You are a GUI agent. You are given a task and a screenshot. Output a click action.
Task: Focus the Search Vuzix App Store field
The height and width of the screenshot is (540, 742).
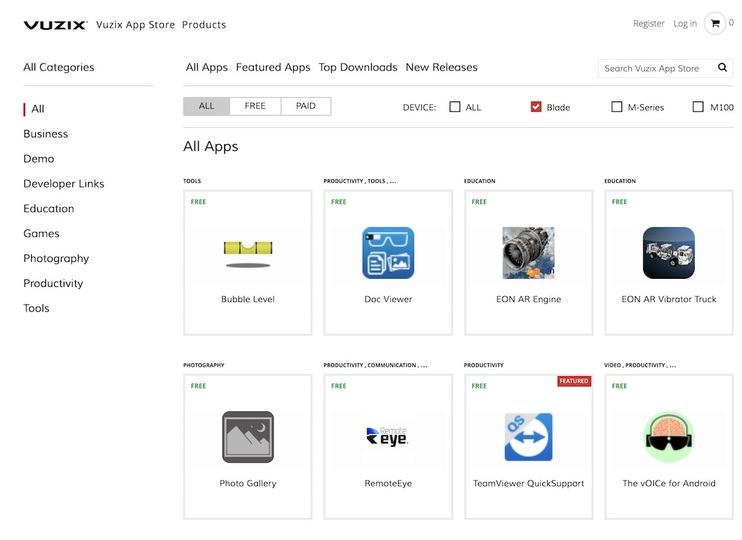pos(656,68)
